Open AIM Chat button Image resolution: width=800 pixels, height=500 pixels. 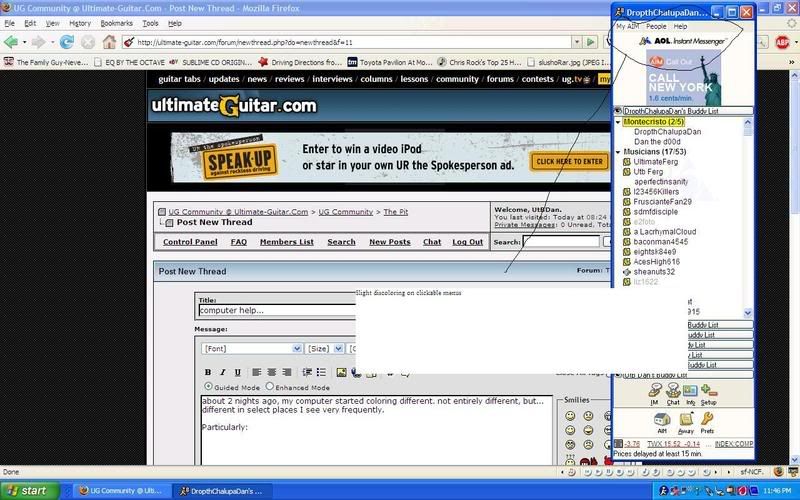(673, 394)
